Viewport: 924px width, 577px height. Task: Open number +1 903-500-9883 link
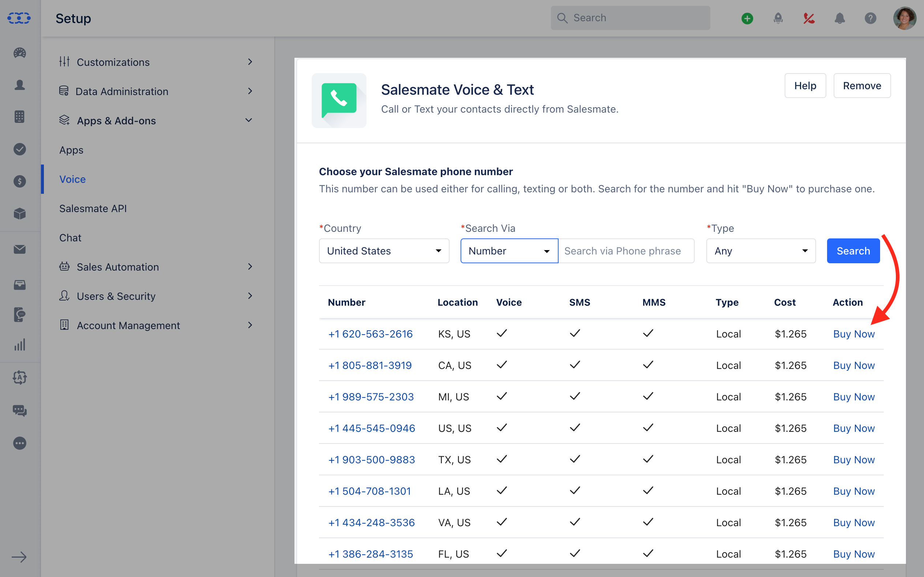[x=371, y=460]
